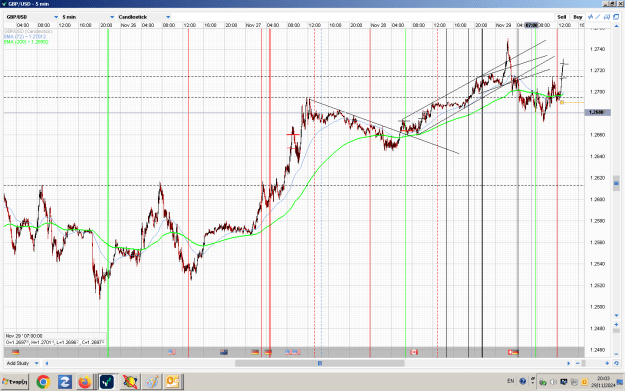
Task: Click the Canada flag event marker
Action: [414, 352]
